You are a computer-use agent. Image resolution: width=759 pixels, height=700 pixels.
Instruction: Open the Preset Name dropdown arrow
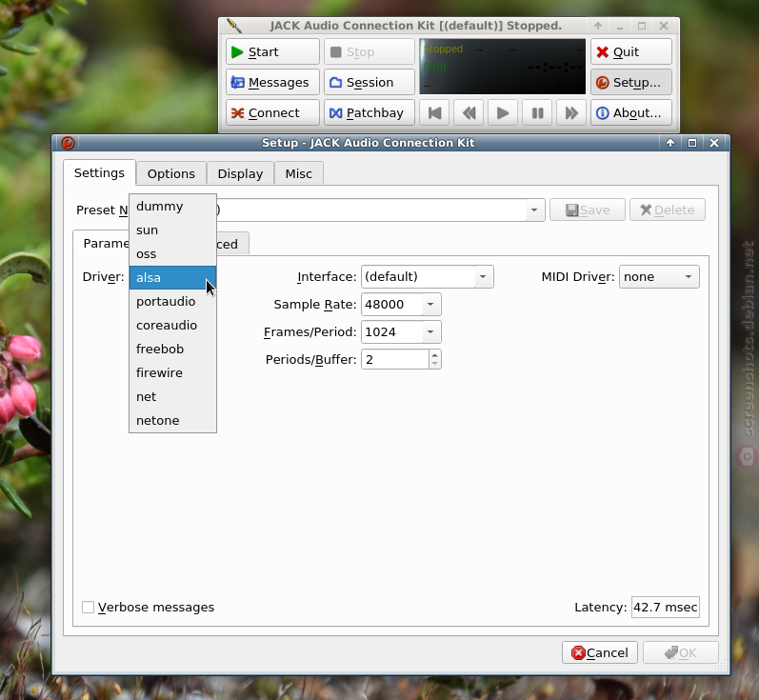click(x=534, y=210)
